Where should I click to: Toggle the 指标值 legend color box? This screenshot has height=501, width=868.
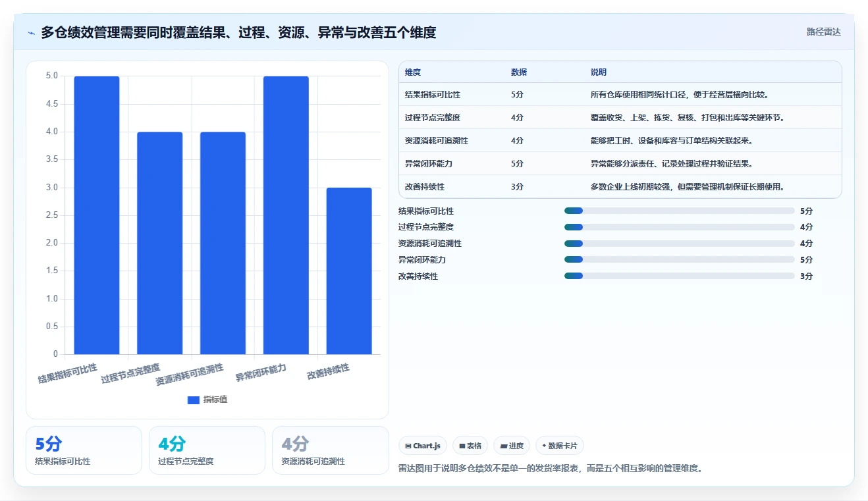point(194,400)
